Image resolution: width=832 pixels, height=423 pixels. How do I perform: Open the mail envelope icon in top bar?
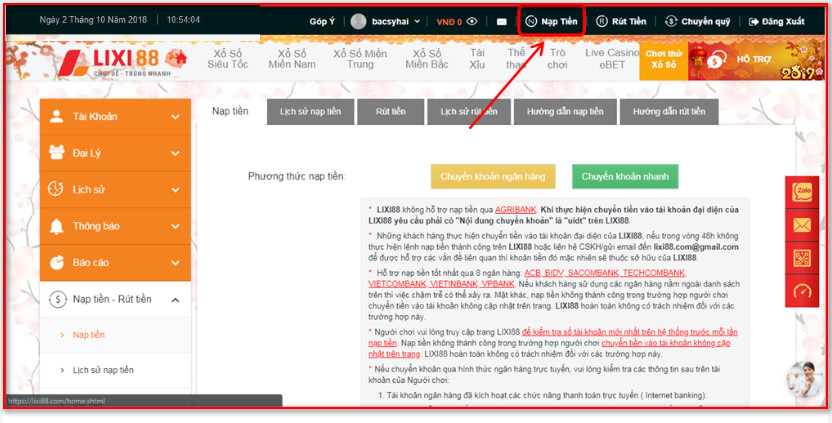[501, 22]
